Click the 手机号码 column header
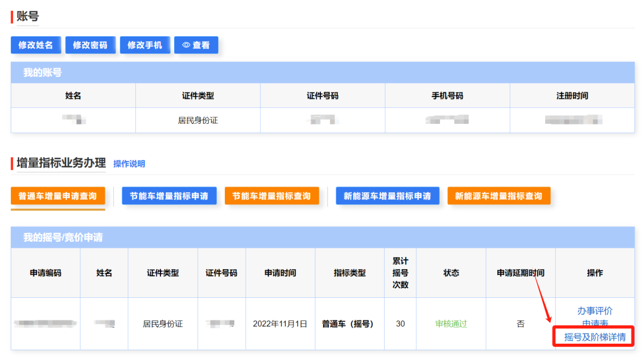644x358 pixels. coord(447,95)
